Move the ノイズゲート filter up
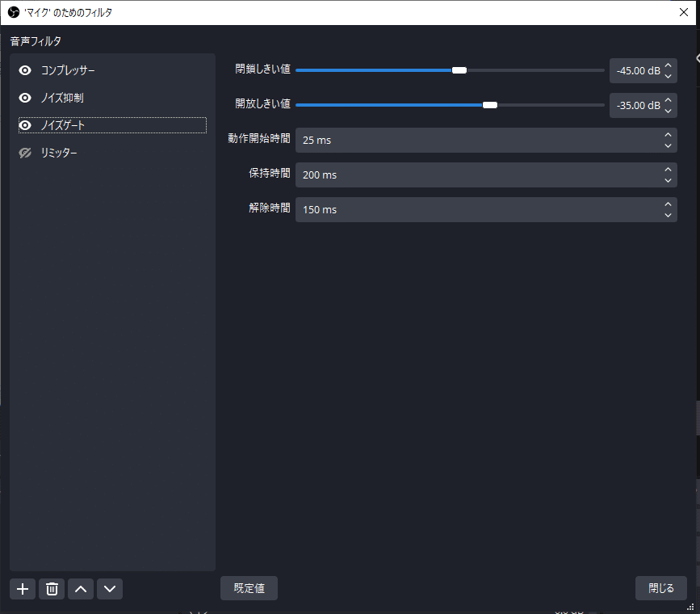The image size is (700, 614). point(80,589)
